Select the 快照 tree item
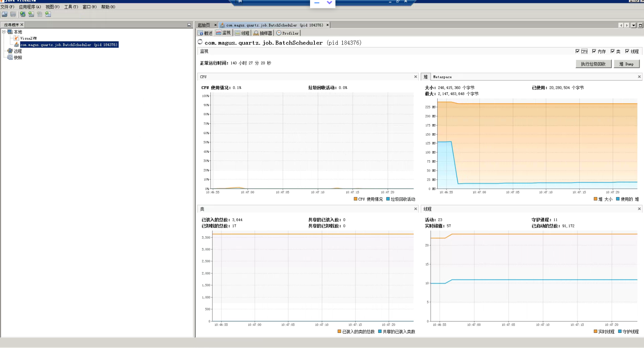The width and height of the screenshot is (644, 348). [18, 57]
